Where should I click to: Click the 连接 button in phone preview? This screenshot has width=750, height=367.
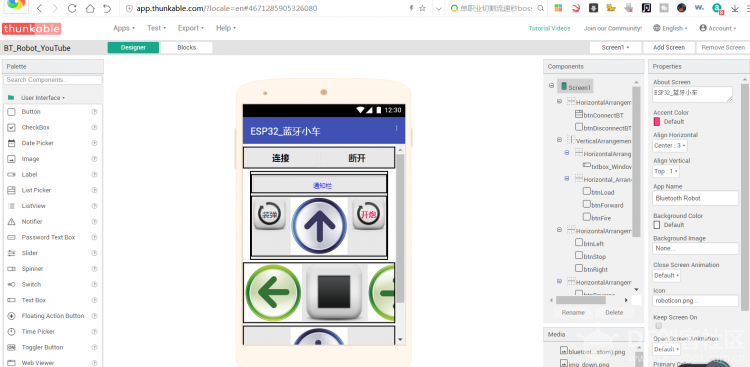coord(281,158)
